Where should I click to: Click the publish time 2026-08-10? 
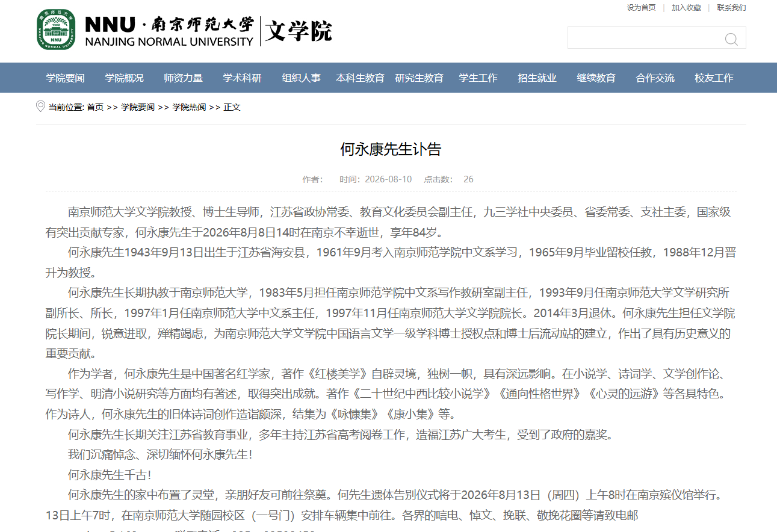click(388, 179)
